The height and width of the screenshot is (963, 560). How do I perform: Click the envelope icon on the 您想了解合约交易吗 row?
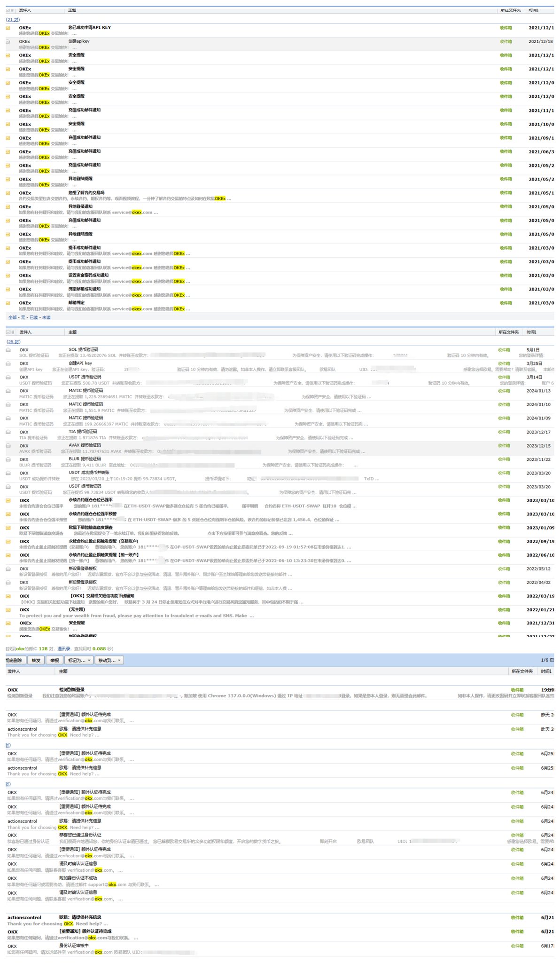[8, 193]
